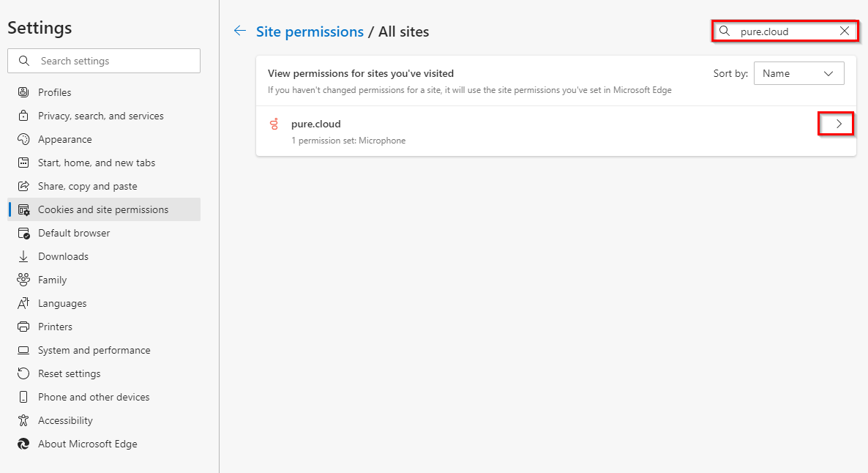Click the Search settings input field
The height and width of the screenshot is (473, 868).
[110, 61]
